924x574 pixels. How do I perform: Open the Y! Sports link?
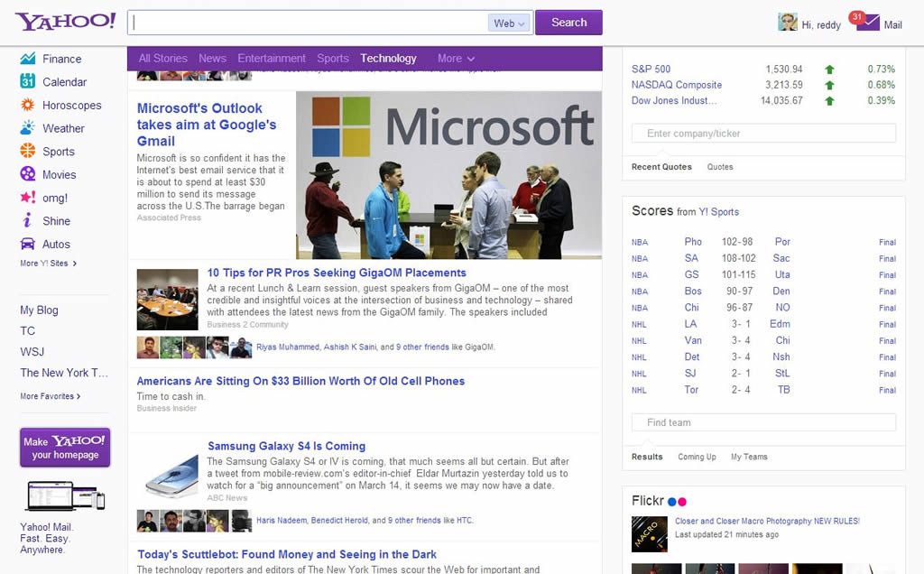[719, 212]
